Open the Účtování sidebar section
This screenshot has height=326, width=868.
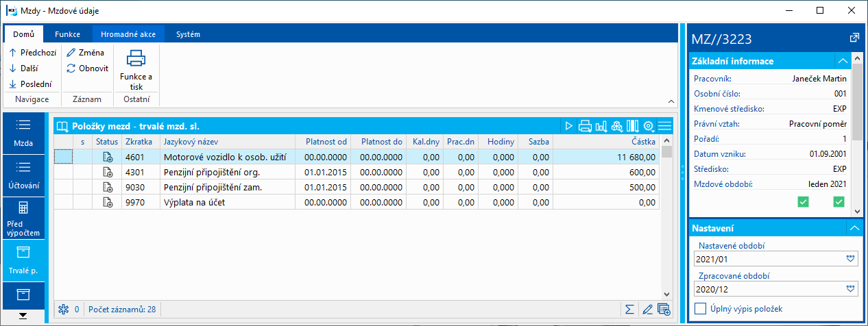[23, 175]
